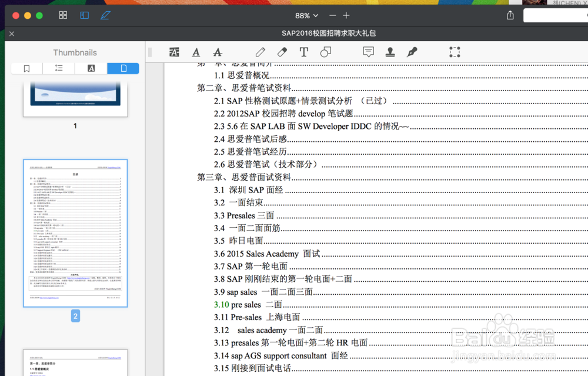This screenshot has width=588, height=376.
Task: Select the page 2 thumbnail
Action: click(x=75, y=233)
